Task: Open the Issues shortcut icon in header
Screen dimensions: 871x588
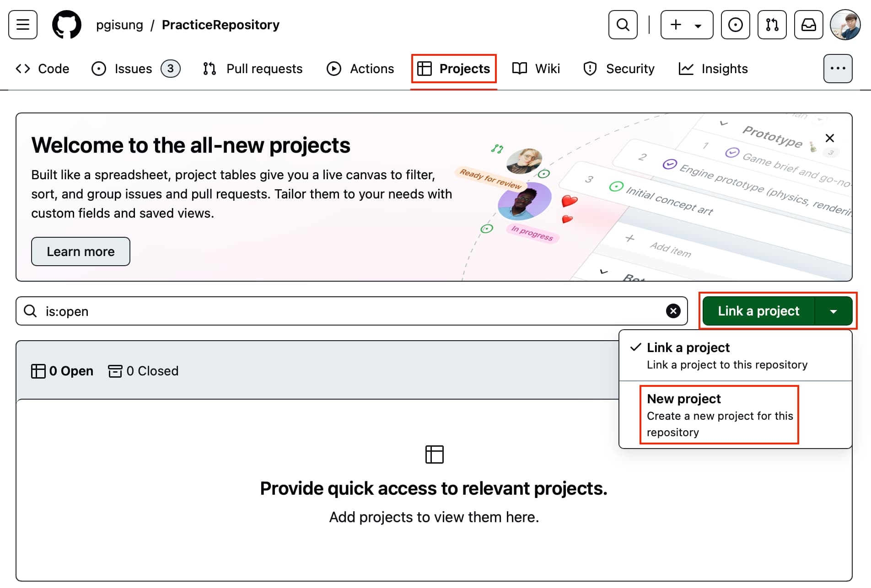Action: coord(735,25)
